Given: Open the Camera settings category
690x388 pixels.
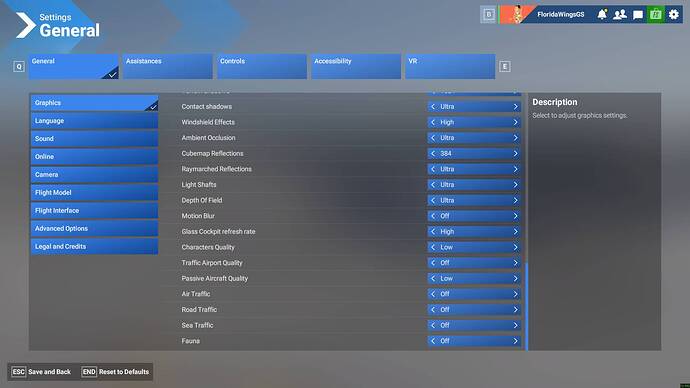Looking at the screenshot, I should pyautogui.click(x=94, y=175).
